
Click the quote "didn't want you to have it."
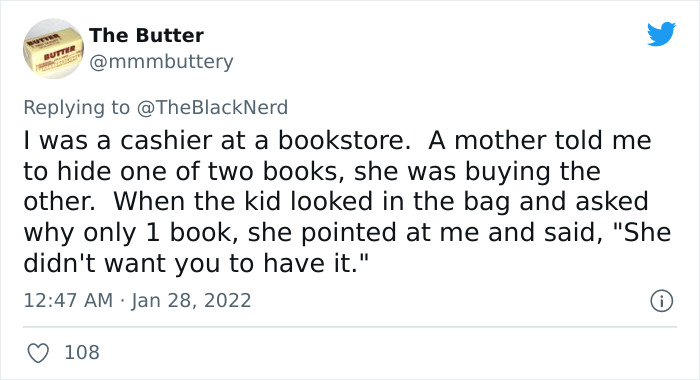[196, 263]
